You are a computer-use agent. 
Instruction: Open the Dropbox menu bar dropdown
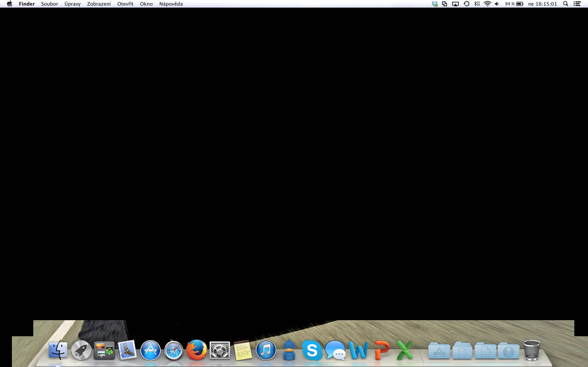[435, 4]
